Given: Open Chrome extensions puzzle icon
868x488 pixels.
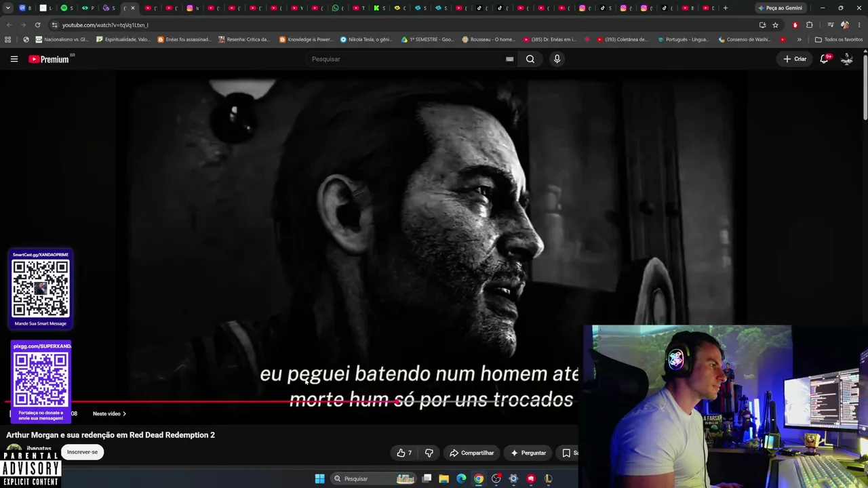Looking at the screenshot, I should (x=810, y=25).
